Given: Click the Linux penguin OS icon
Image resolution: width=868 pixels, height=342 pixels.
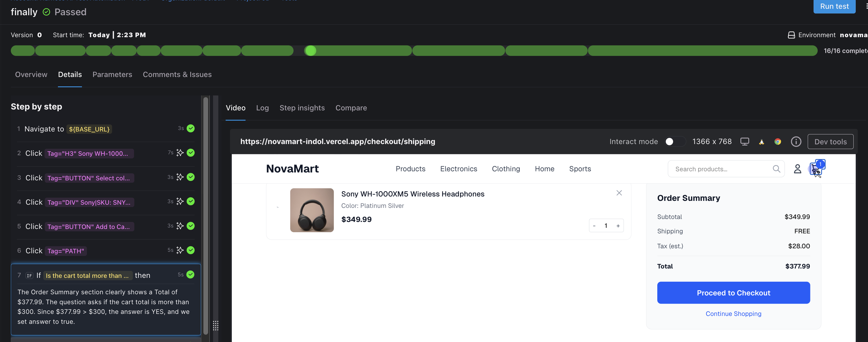Looking at the screenshot, I should click(761, 142).
